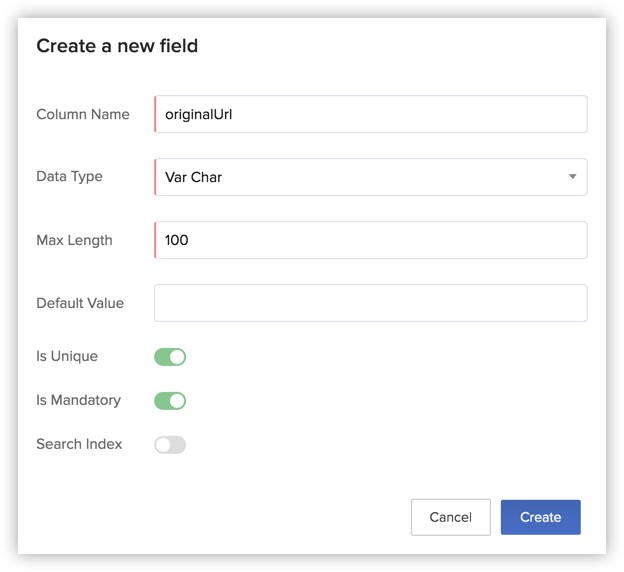
Task: Click the Default Value label
Action: tap(80, 303)
